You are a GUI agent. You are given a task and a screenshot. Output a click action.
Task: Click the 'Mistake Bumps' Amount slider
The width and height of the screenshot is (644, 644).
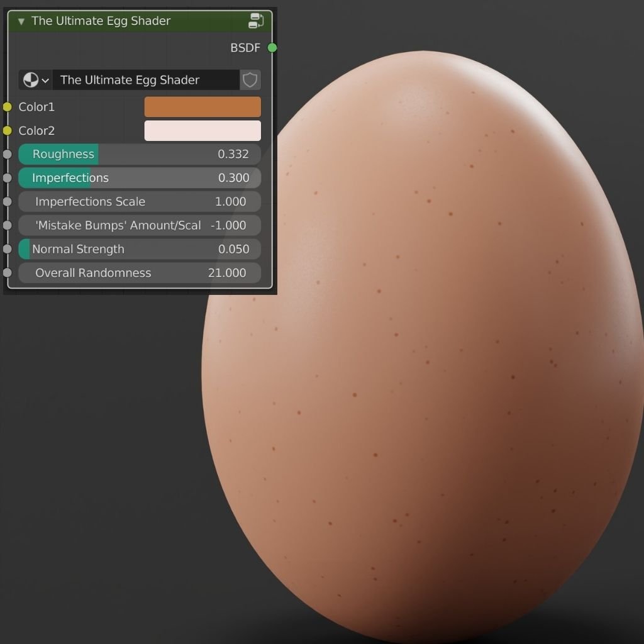coord(138,225)
